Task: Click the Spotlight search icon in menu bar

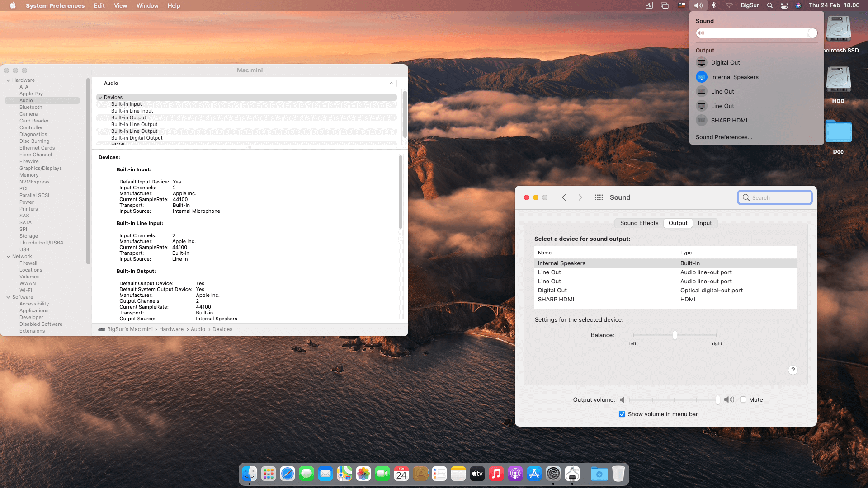Action: click(x=769, y=5)
